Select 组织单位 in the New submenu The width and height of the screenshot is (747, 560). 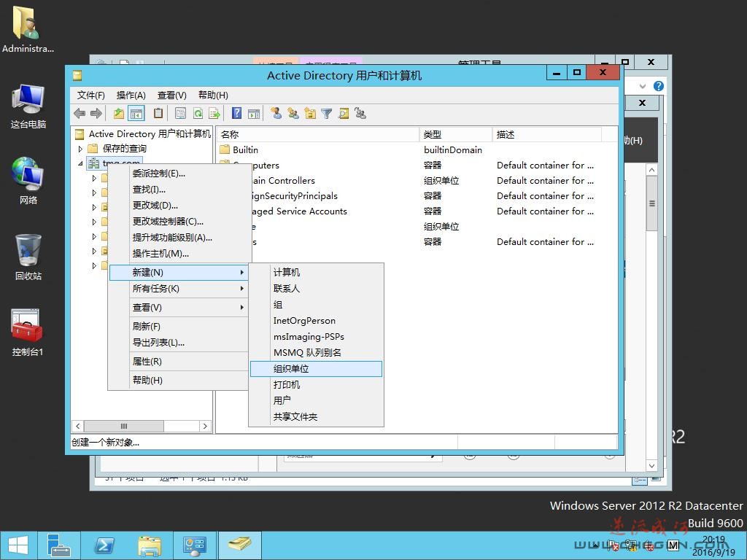316,368
